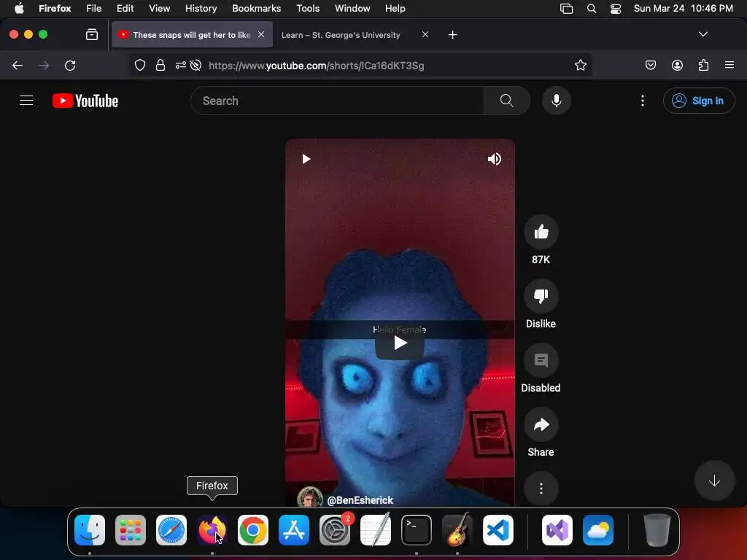Open GarageBand from the Dock
747x560 pixels.
click(x=457, y=529)
